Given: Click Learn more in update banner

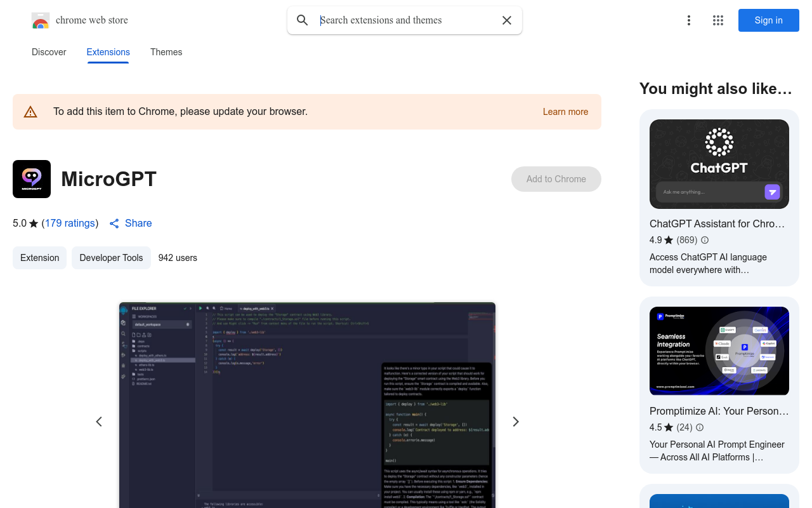Looking at the screenshot, I should [565, 112].
